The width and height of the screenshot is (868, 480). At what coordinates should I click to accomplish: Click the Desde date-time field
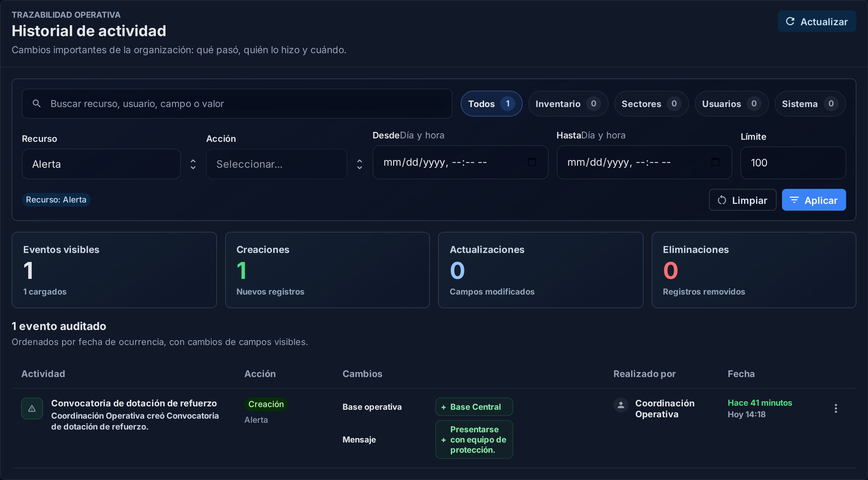[x=460, y=162]
